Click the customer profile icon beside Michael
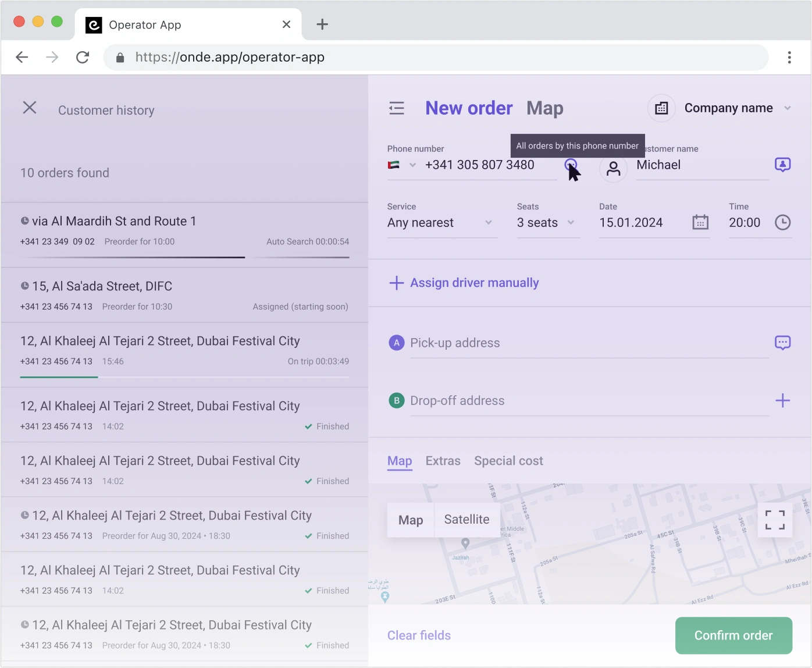The width and height of the screenshot is (812, 668). (613, 169)
